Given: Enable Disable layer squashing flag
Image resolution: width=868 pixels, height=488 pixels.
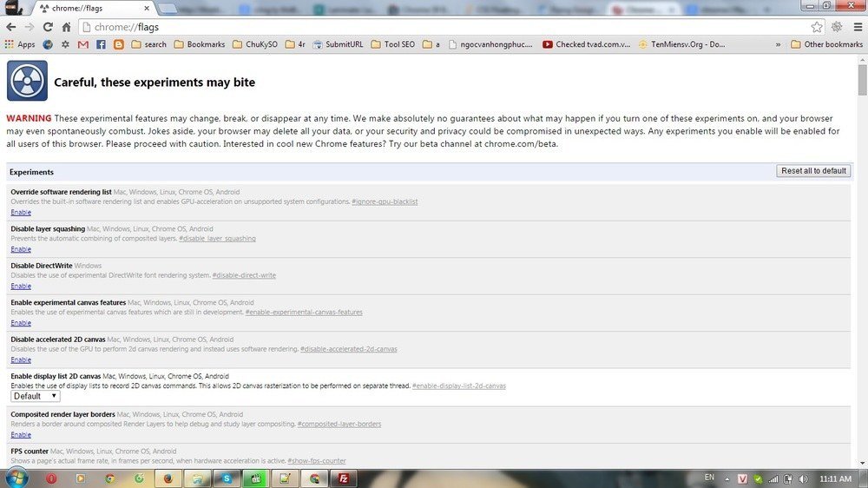Looking at the screenshot, I should click(21, 249).
